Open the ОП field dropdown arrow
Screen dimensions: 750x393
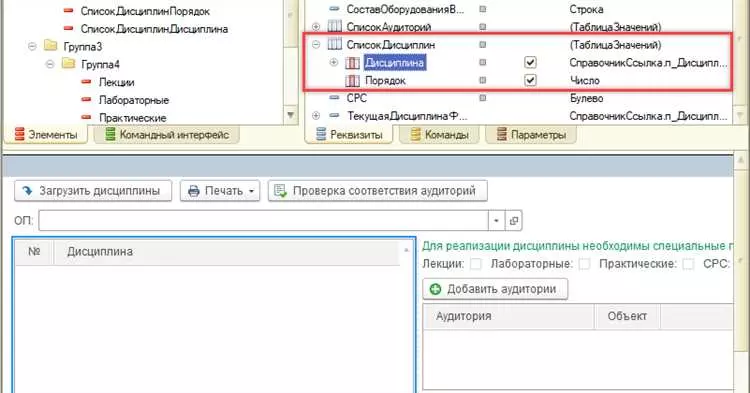pos(496,221)
